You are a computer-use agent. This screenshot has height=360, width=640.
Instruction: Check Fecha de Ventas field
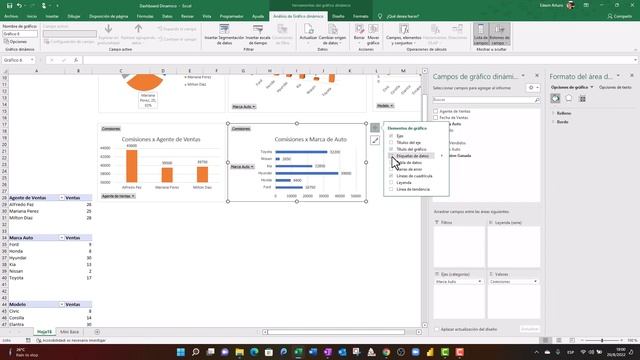(436, 118)
